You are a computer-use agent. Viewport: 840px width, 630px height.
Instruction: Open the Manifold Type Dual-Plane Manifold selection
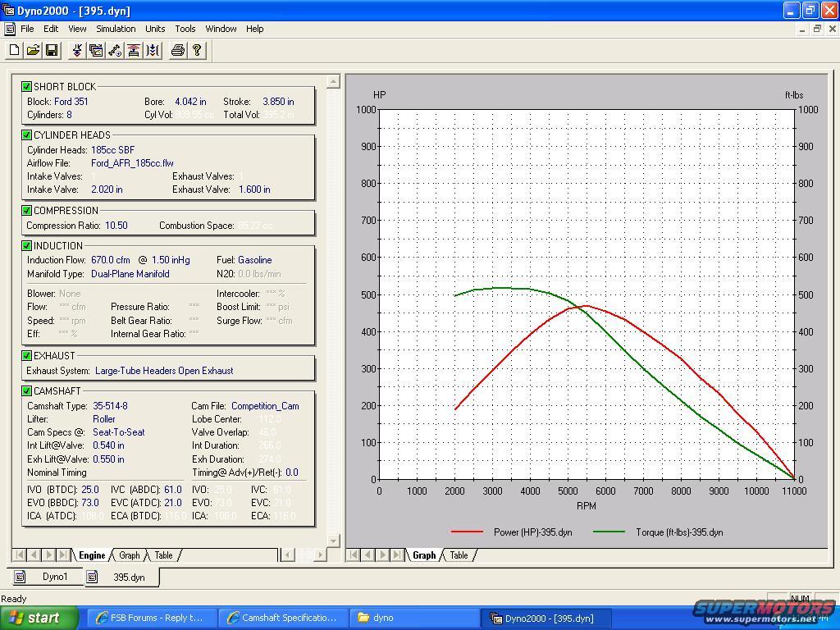point(130,274)
